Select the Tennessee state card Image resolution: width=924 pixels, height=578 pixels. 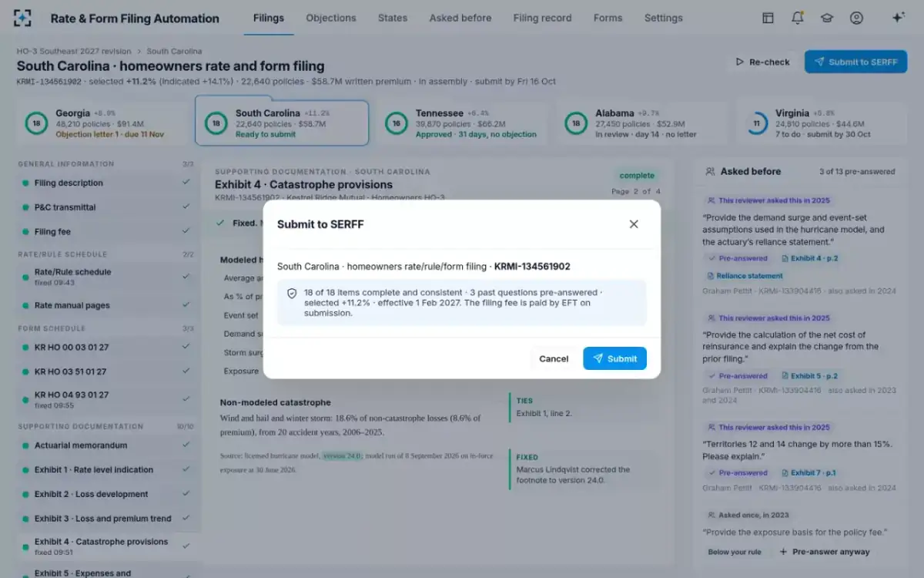462,123
